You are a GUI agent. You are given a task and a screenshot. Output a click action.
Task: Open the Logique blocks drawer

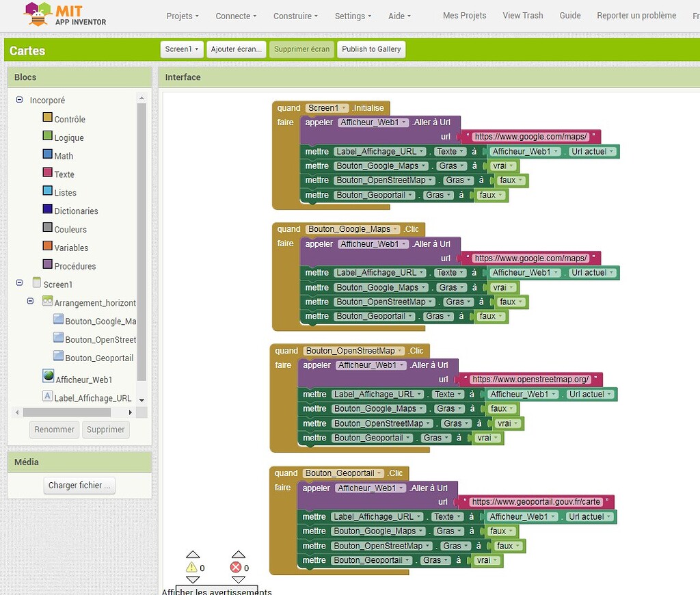(67, 137)
